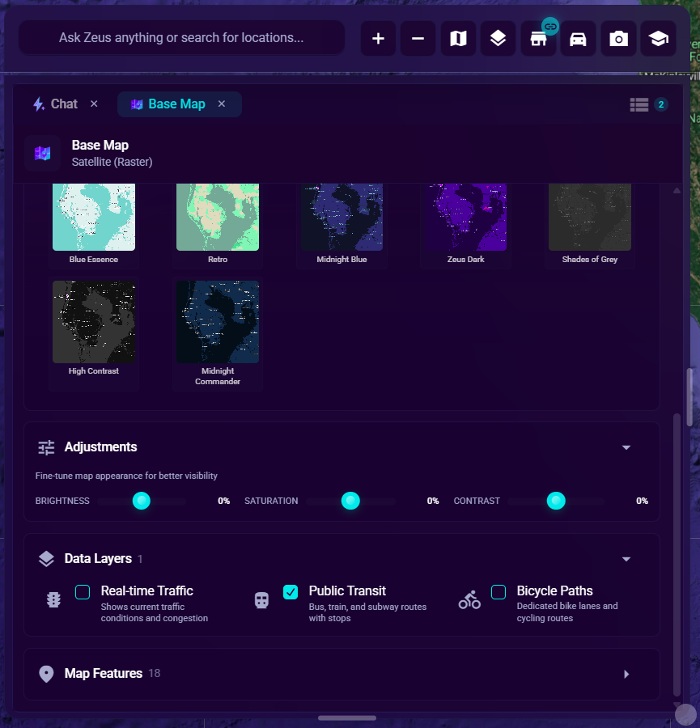
Task: Click the Satellite (Raster) subtitle
Action: pyautogui.click(x=112, y=162)
